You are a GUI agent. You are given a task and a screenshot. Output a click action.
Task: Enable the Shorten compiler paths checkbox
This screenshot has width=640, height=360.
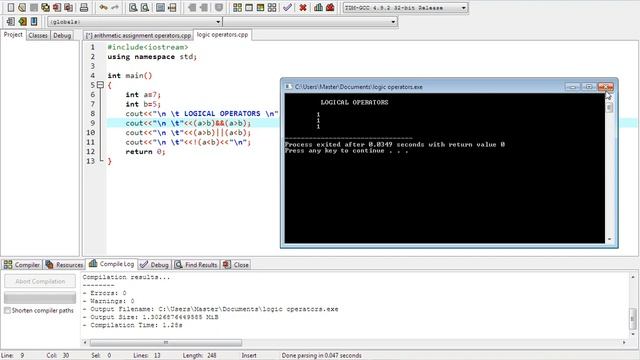7,311
